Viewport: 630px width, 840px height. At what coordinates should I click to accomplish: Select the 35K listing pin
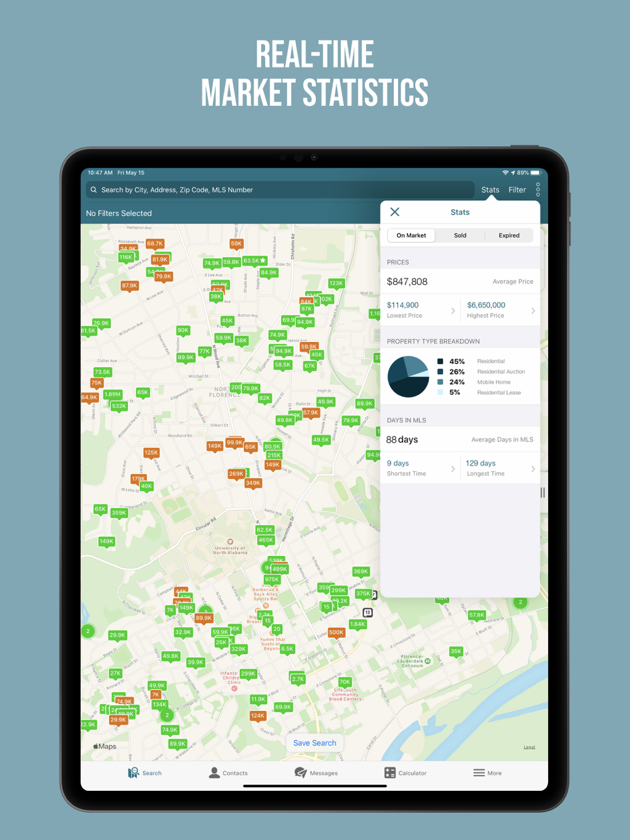pos(456,652)
